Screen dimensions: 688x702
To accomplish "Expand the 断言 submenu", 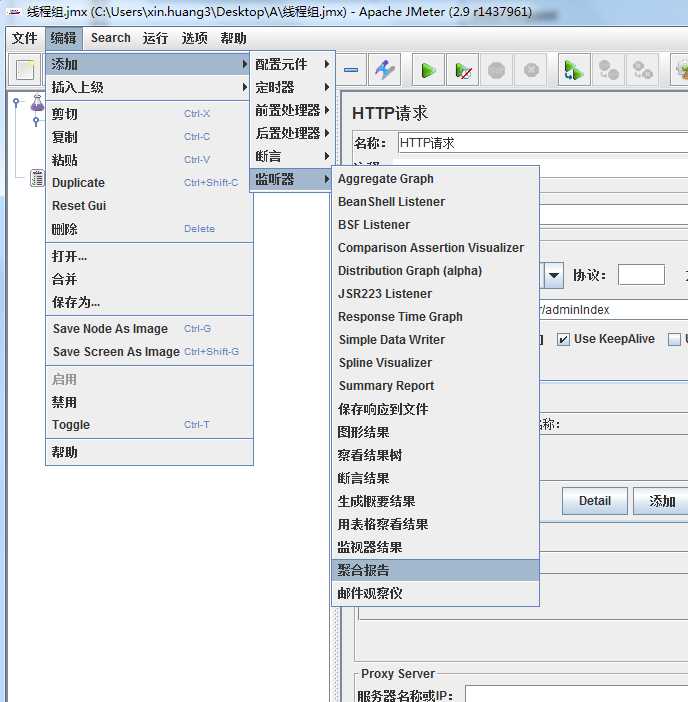I will [x=292, y=156].
